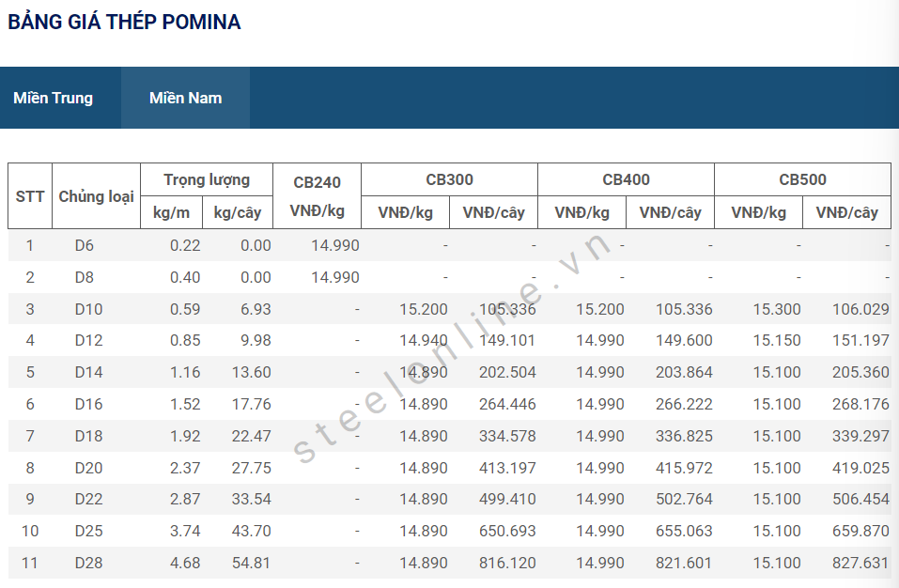
Task: Click the Chủng loại column header
Action: 97,196
